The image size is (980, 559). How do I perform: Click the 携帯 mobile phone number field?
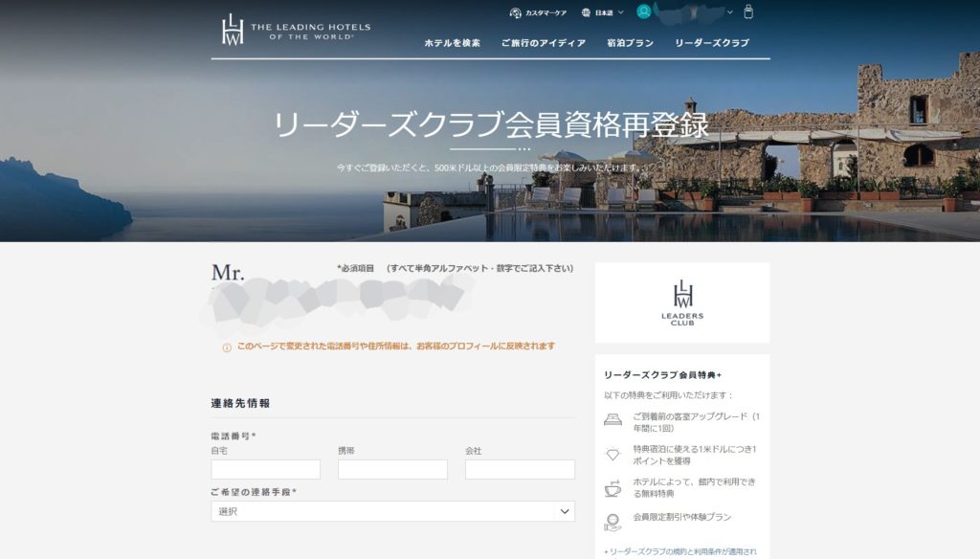(392, 469)
